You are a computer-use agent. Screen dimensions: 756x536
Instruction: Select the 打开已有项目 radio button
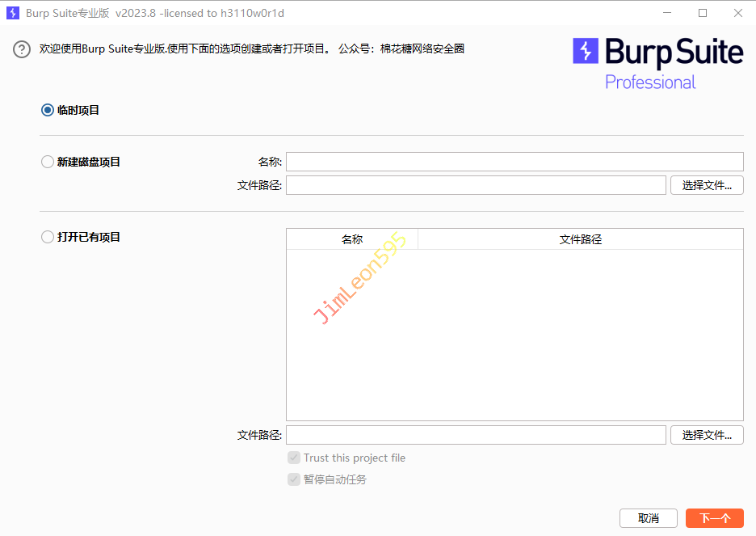tap(48, 237)
